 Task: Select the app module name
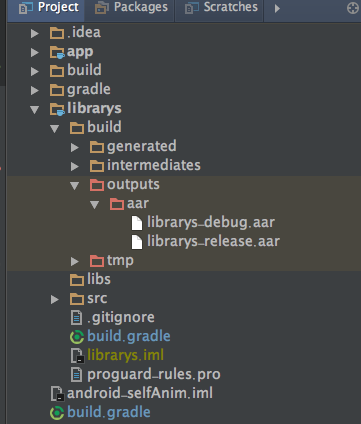pos(80,52)
